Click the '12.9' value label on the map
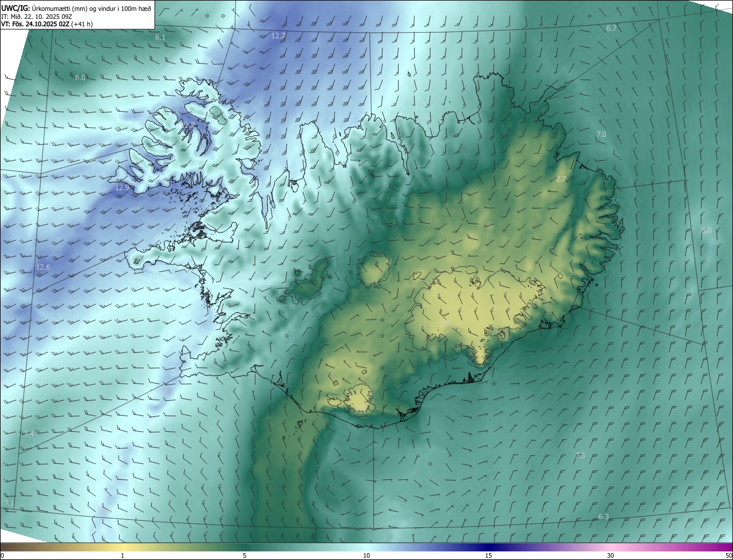733x560 pixels. point(123,187)
